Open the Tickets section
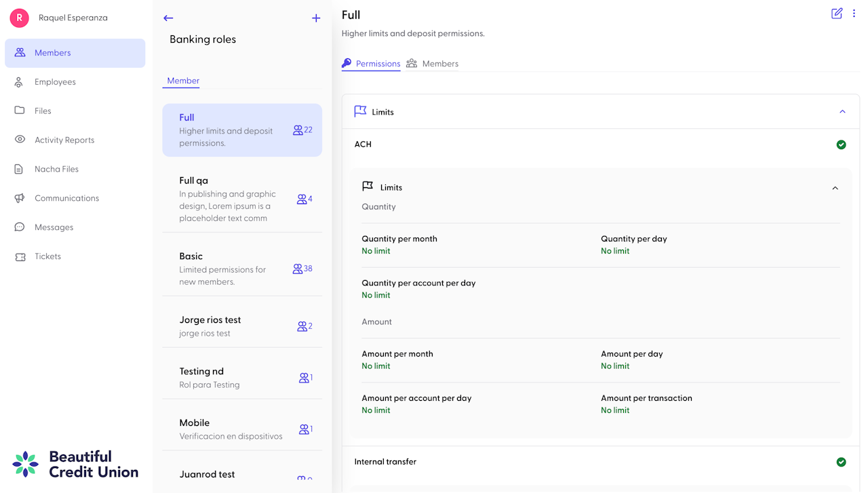The image size is (868, 493). click(47, 256)
